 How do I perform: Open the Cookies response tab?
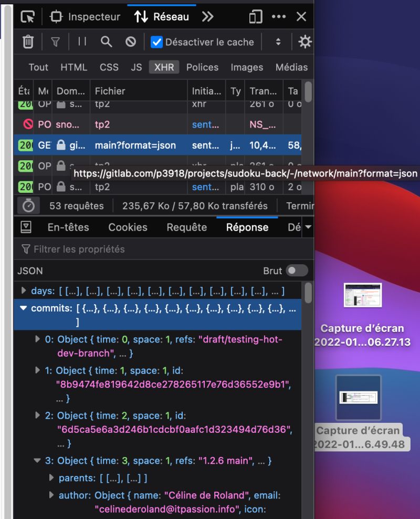[128, 227]
